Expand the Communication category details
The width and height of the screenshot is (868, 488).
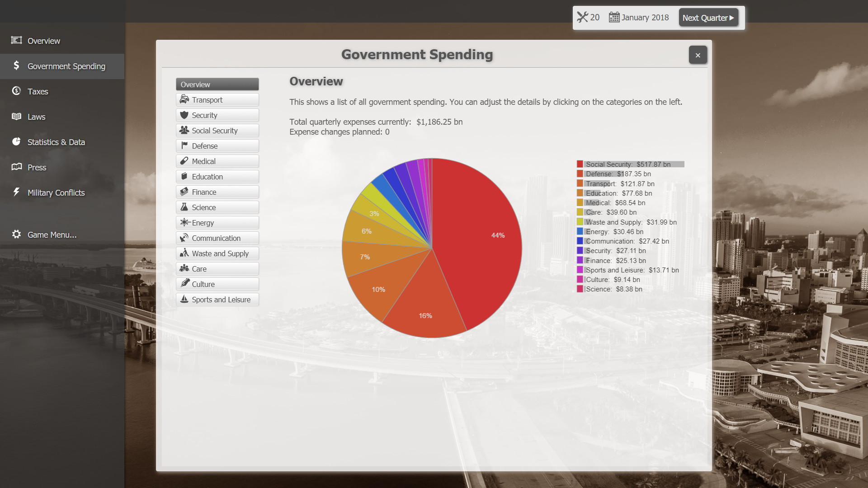pos(217,238)
